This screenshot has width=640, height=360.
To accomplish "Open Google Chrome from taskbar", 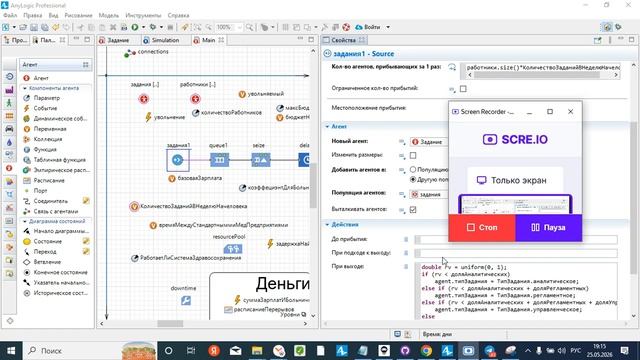I will coord(426,351).
